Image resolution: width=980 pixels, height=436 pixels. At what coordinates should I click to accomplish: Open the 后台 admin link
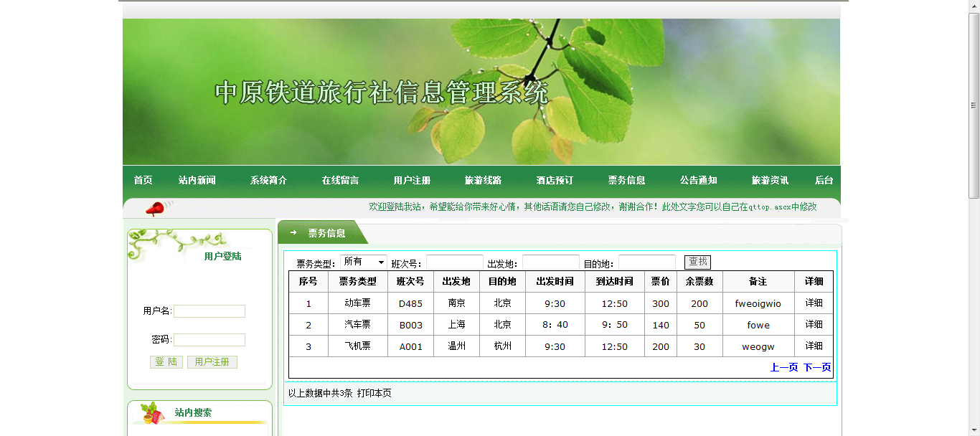click(824, 181)
